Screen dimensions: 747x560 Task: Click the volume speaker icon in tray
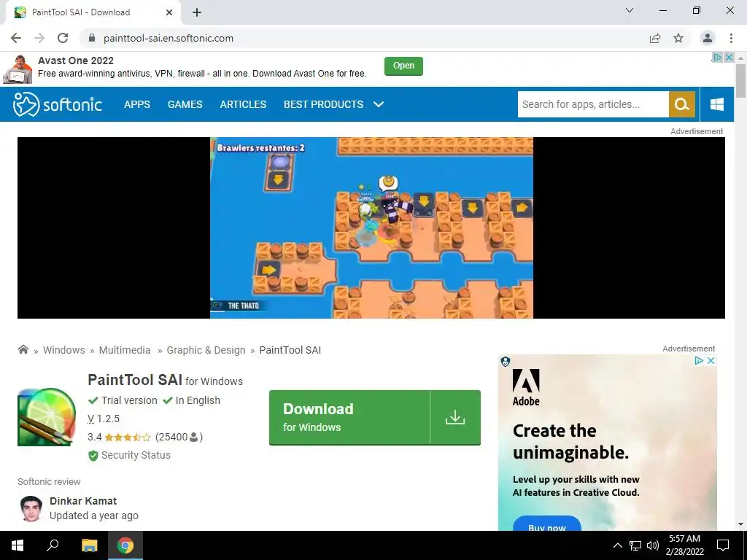click(653, 545)
